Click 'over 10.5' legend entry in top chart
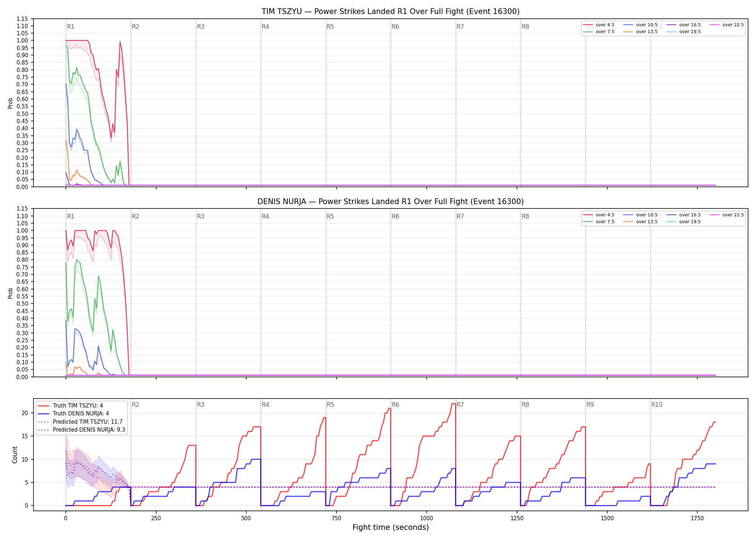Screen dimensions: 756x540 pyautogui.click(x=640, y=25)
